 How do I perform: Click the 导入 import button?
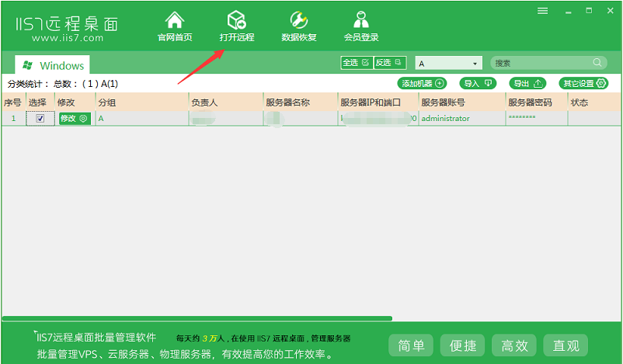(x=478, y=83)
